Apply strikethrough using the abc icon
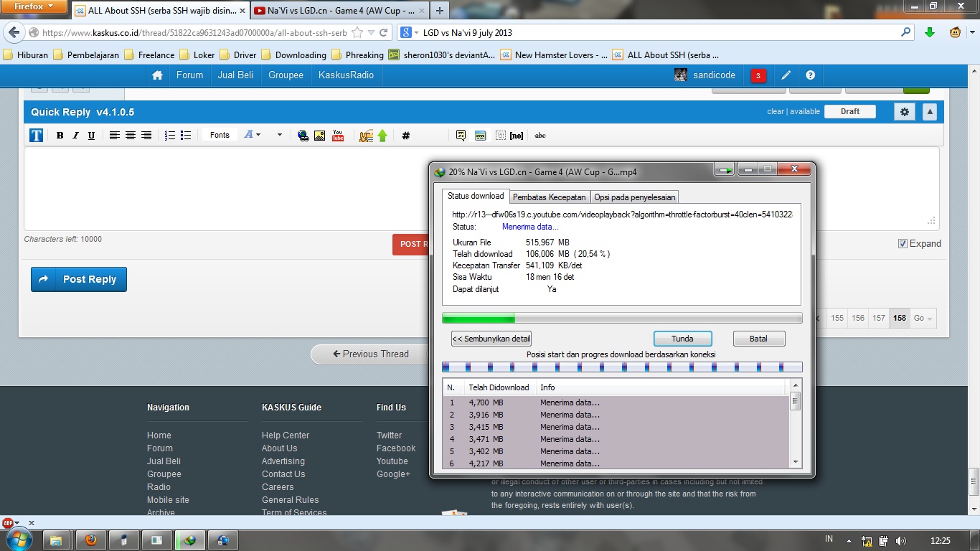 (540, 135)
